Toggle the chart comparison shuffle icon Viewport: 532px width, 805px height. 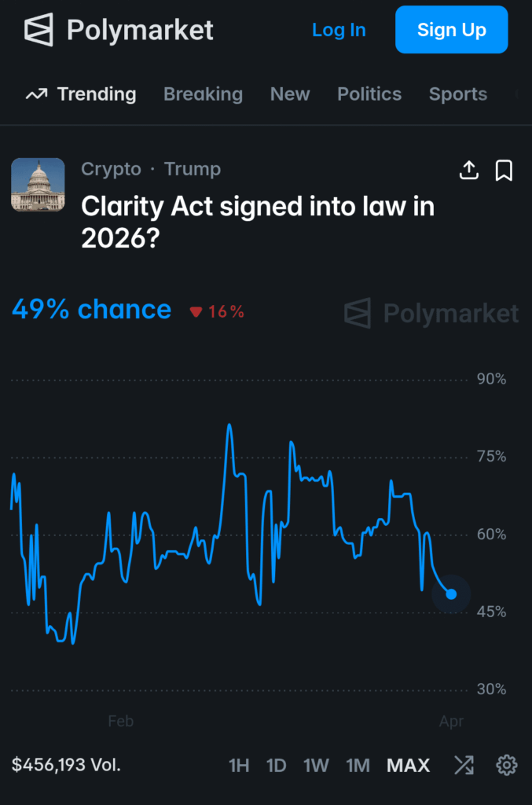pos(464,764)
